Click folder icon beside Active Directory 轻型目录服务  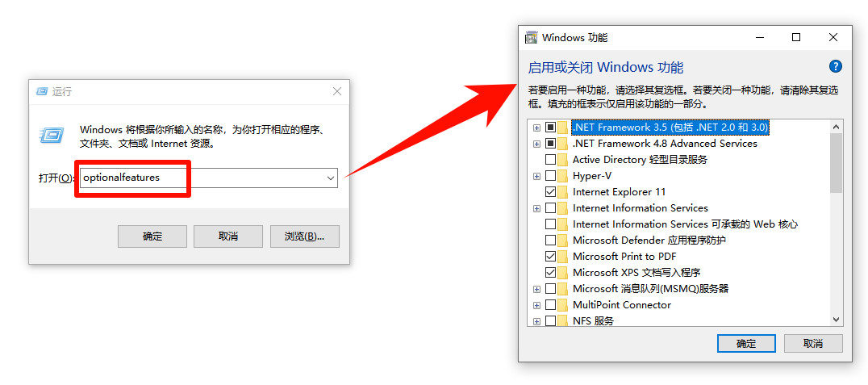(563, 160)
